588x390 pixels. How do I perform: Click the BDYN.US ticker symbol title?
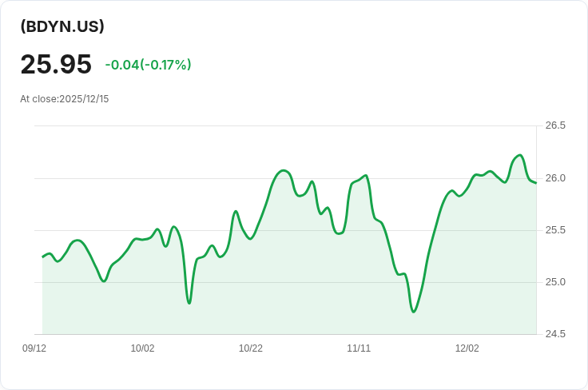(x=62, y=26)
